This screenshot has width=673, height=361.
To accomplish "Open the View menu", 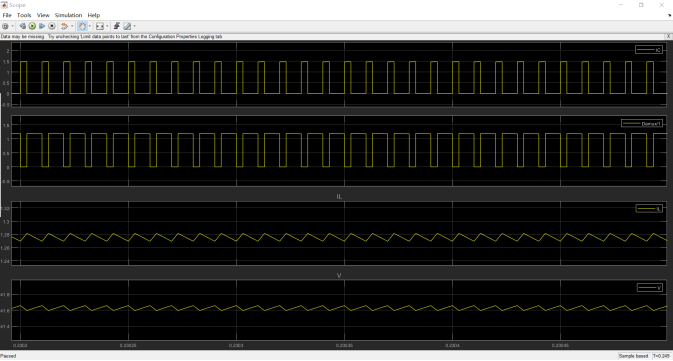I will (43, 15).
